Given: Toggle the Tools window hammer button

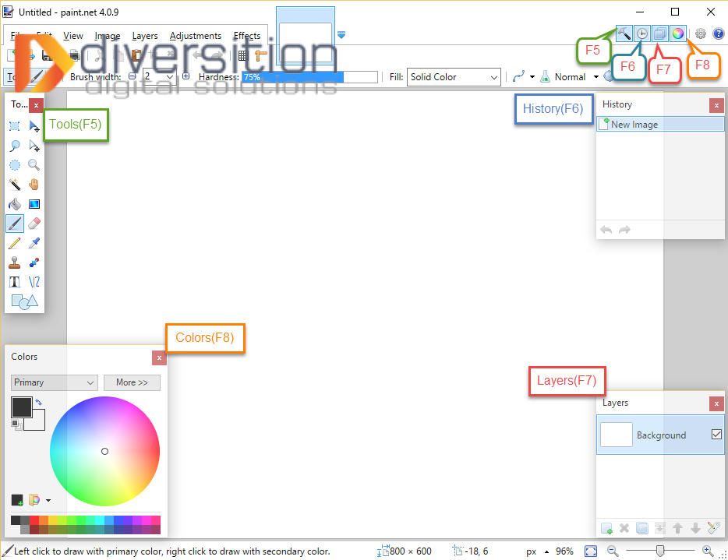Looking at the screenshot, I should pyautogui.click(x=624, y=33).
